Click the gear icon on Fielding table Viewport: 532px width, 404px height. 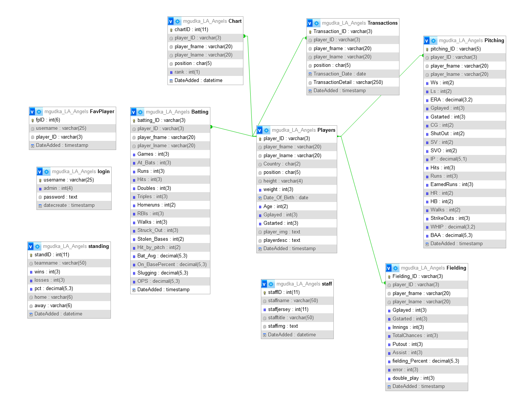click(x=395, y=268)
